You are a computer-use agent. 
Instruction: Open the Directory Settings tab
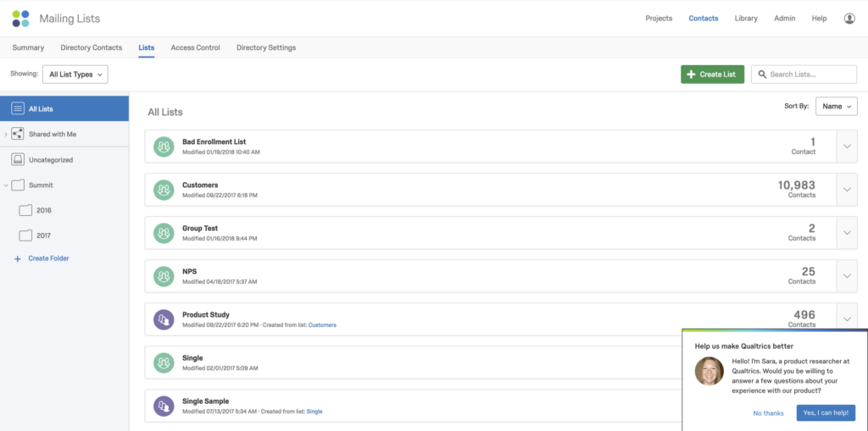point(266,47)
